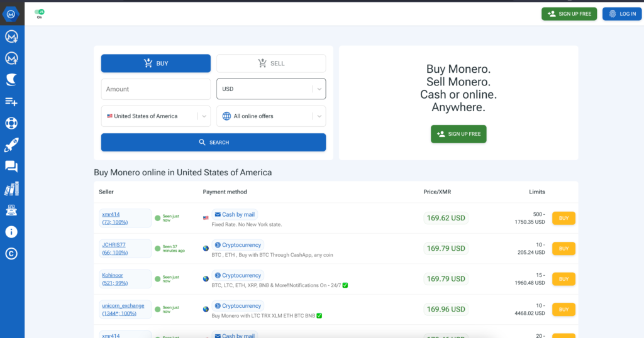Focus the Amount input field
The width and height of the screenshot is (644, 338).
[x=156, y=89]
